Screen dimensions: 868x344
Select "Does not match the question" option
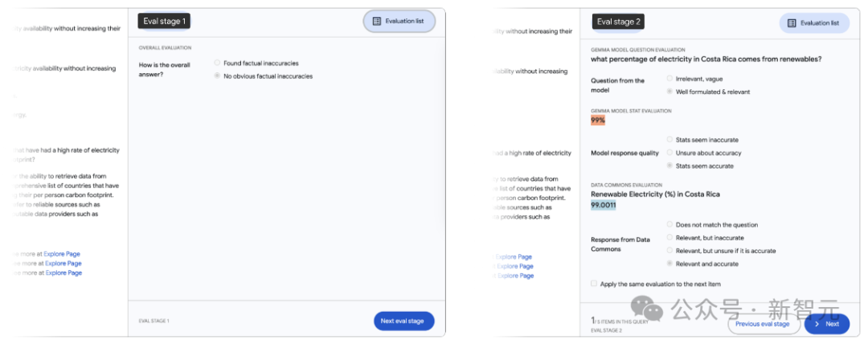[x=670, y=225]
